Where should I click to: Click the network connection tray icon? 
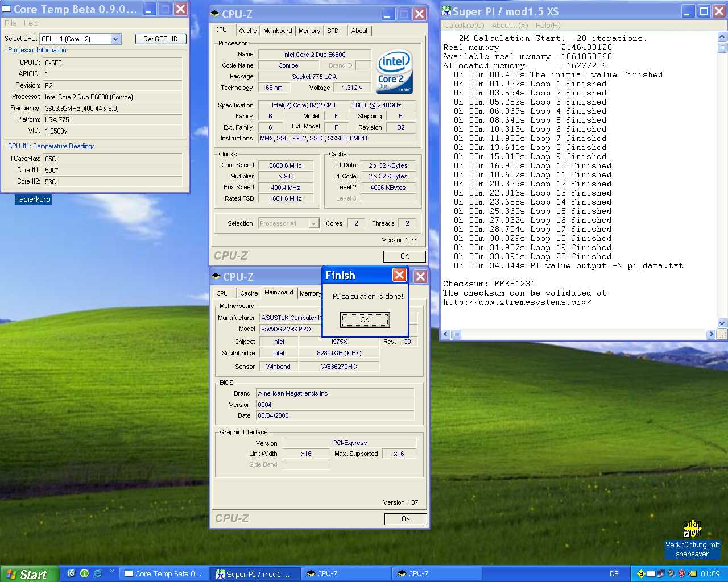pyautogui.click(x=661, y=574)
